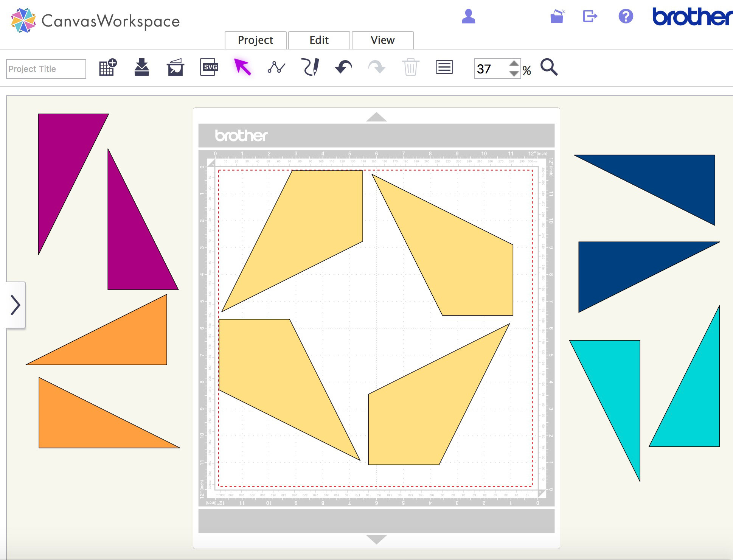This screenshot has width=733, height=560.
Task: Select the arrow selection tool
Action: (242, 67)
